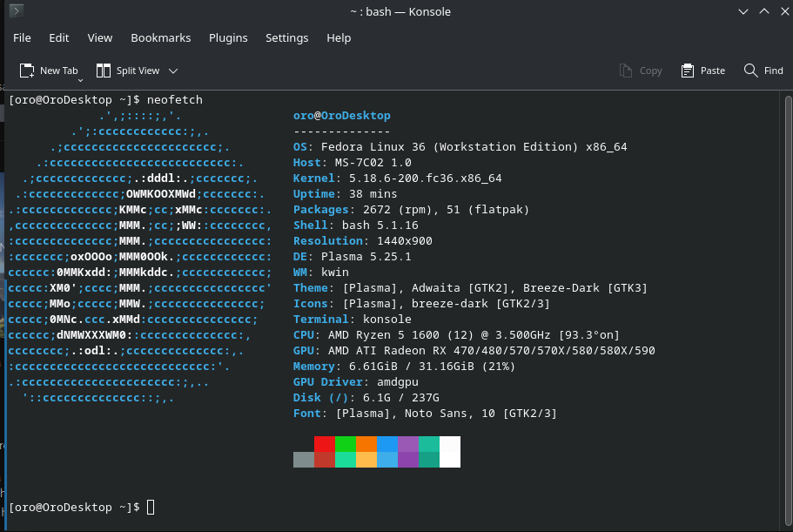Click the Font line 'Noto Sans, 10'
The height and width of the screenshot is (532, 793).
point(425,414)
